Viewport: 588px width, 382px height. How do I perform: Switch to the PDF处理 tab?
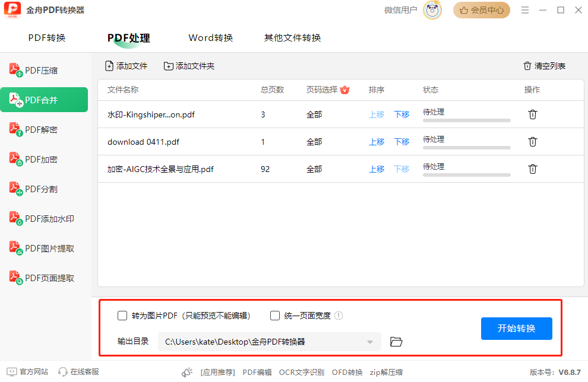click(x=129, y=38)
